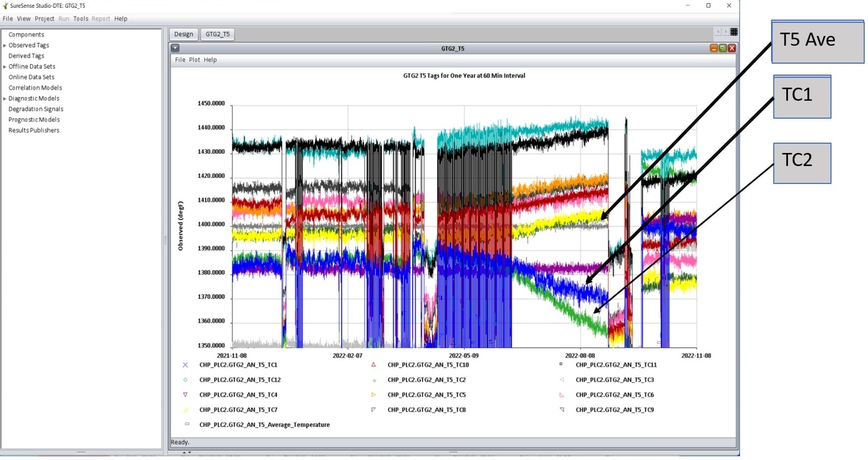Click the 1400.0000 y-axis tick label
Image resolution: width=868 pixels, height=460 pixels.
pyautogui.click(x=211, y=224)
